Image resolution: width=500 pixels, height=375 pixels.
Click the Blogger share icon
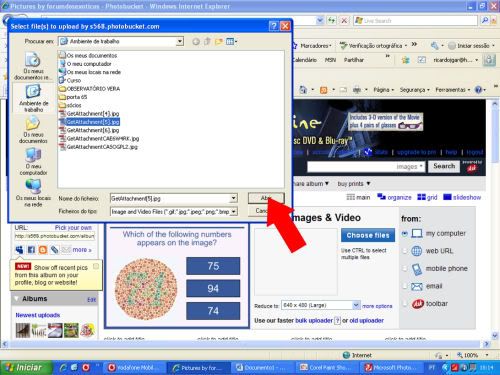point(43,249)
